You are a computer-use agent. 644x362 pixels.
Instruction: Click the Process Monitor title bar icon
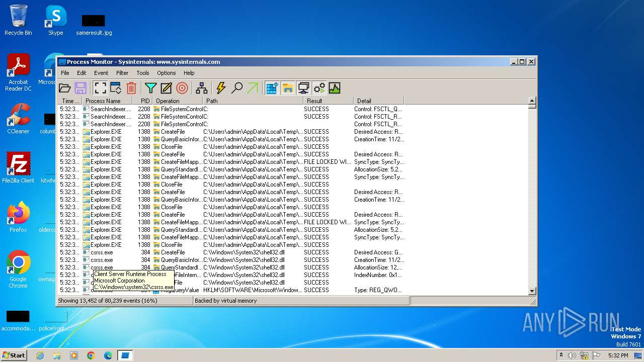[x=62, y=62]
